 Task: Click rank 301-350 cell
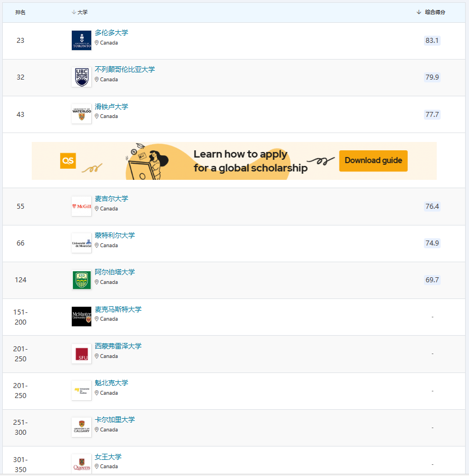[21, 464]
